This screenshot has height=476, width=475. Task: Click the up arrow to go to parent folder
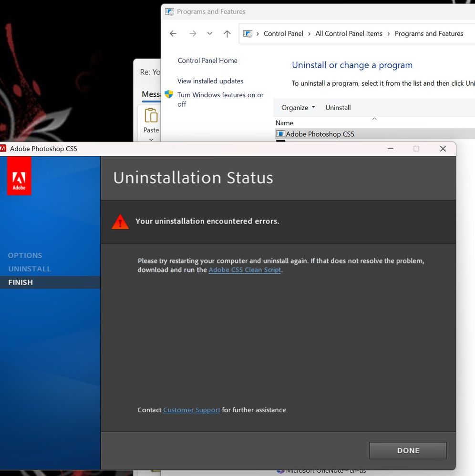pos(227,33)
